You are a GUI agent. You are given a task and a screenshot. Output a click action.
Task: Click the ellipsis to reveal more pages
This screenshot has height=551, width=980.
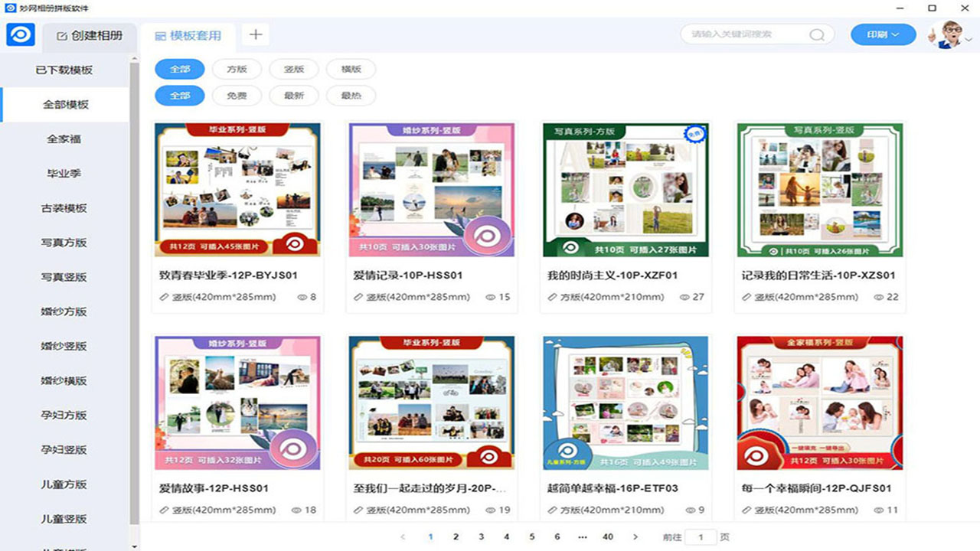tap(583, 536)
